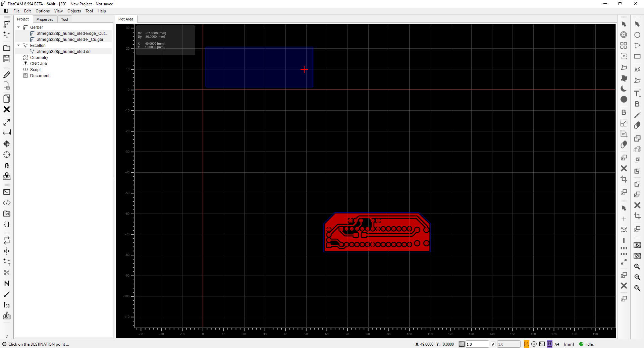Toggle the grid snap icon in status bar
Screen dimensions: 644x348
click(462, 344)
